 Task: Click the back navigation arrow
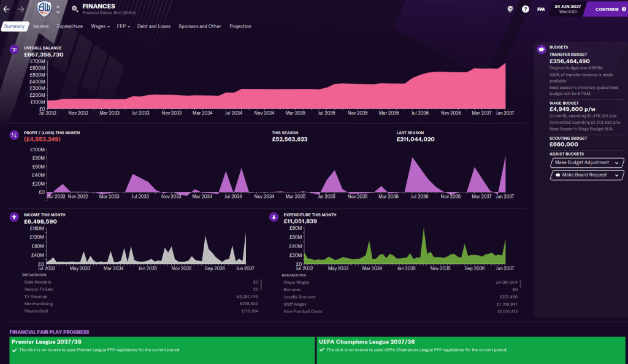7,9
